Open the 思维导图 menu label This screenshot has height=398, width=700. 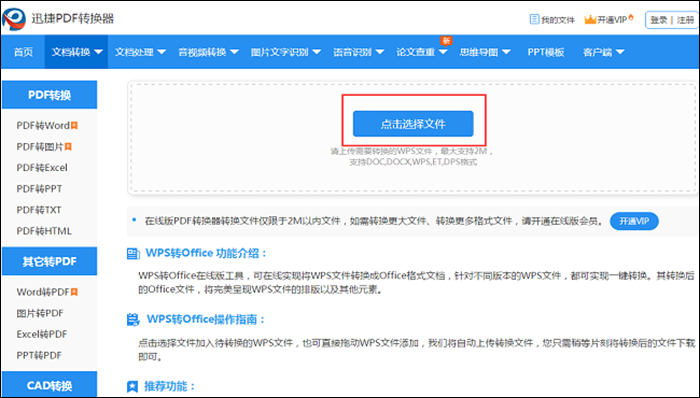pyautogui.click(x=479, y=52)
